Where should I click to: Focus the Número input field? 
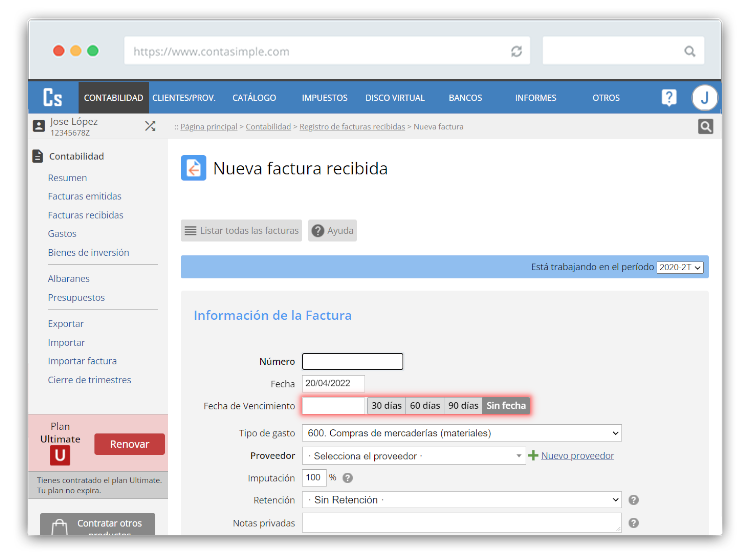click(x=353, y=361)
